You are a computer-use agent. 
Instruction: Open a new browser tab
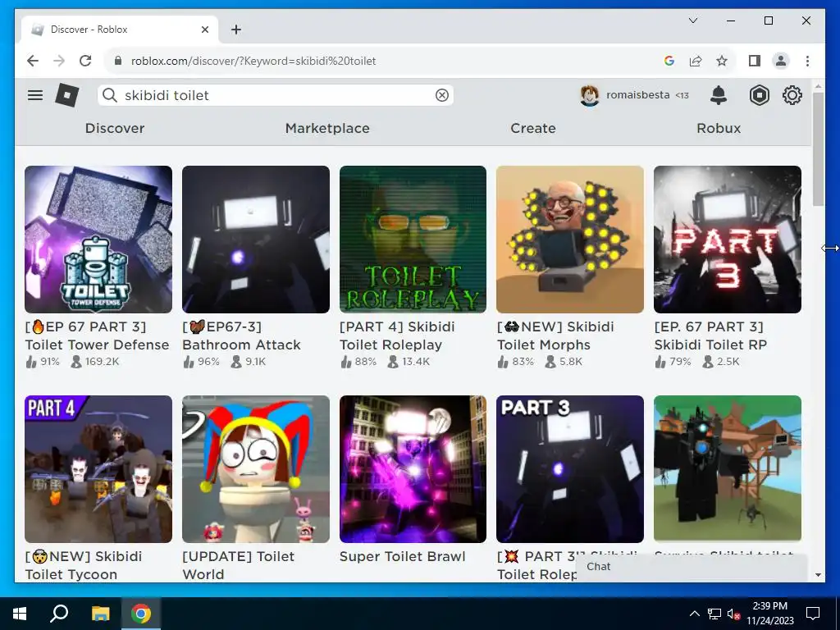236,30
